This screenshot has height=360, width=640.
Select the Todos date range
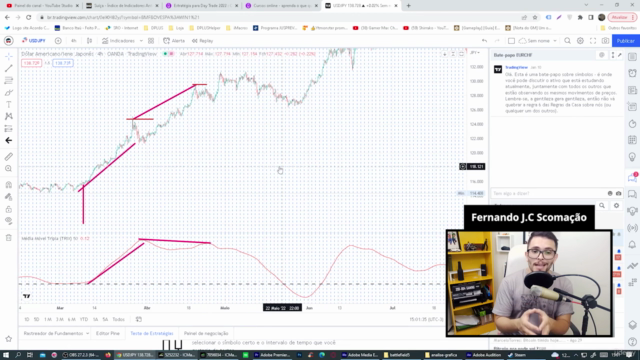coord(118,319)
